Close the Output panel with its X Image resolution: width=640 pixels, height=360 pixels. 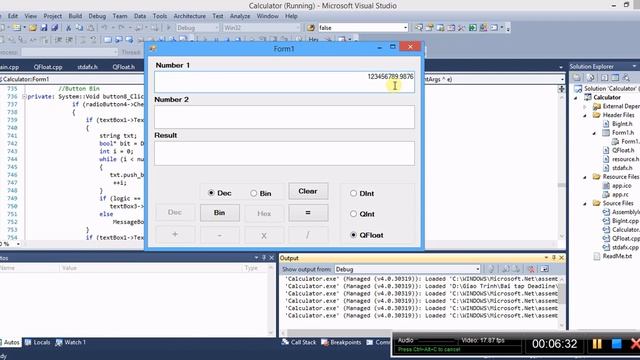pos(561,258)
